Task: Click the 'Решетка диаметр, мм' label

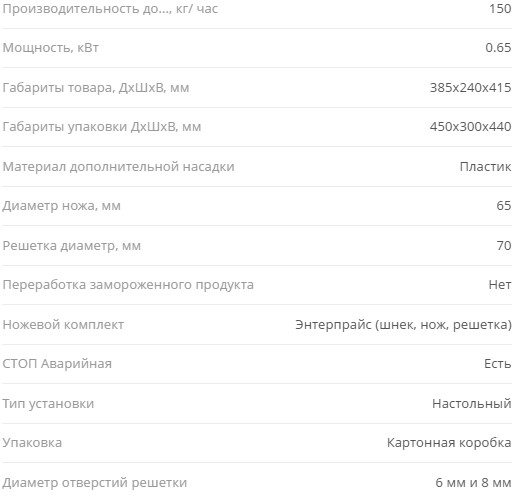Action: click(x=71, y=246)
